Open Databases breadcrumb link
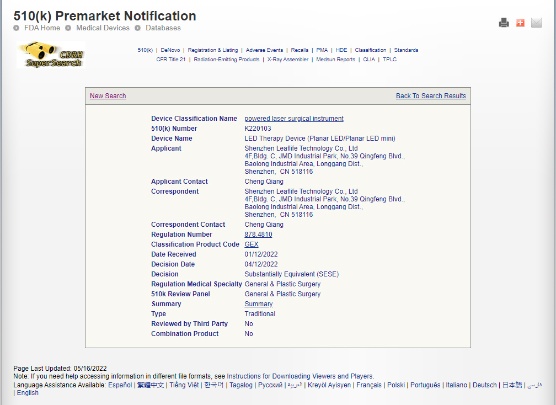This screenshot has width=556, height=405. point(163,28)
